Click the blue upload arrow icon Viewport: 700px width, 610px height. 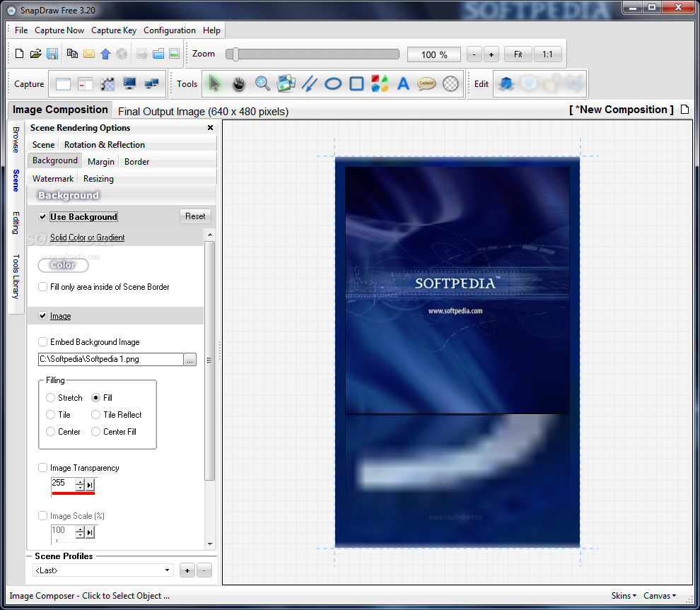point(105,54)
